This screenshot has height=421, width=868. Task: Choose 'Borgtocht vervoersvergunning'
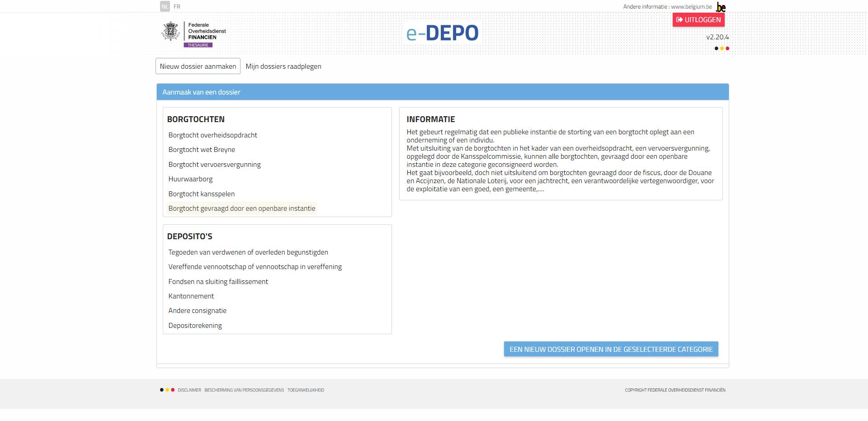pos(214,164)
